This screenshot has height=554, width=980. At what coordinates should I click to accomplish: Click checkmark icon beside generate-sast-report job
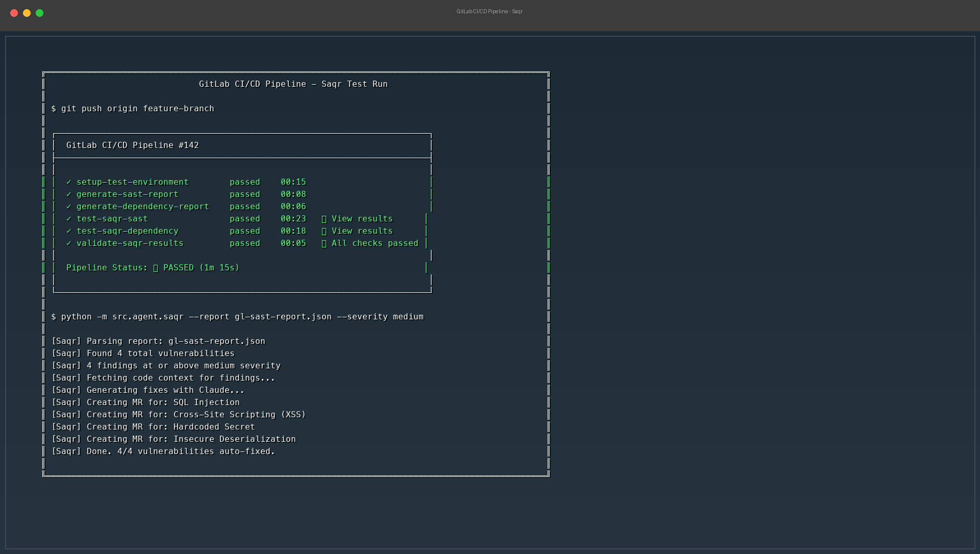point(69,194)
